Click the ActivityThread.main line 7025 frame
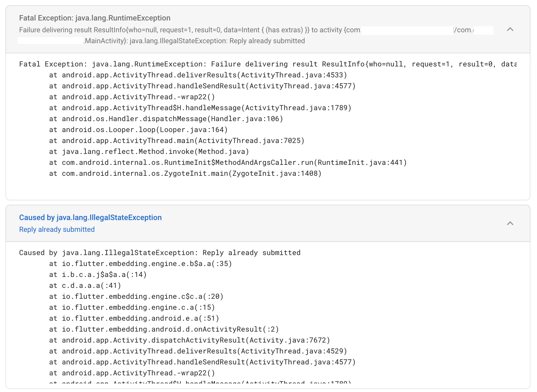The height and width of the screenshot is (392, 537). [x=177, y=141]
